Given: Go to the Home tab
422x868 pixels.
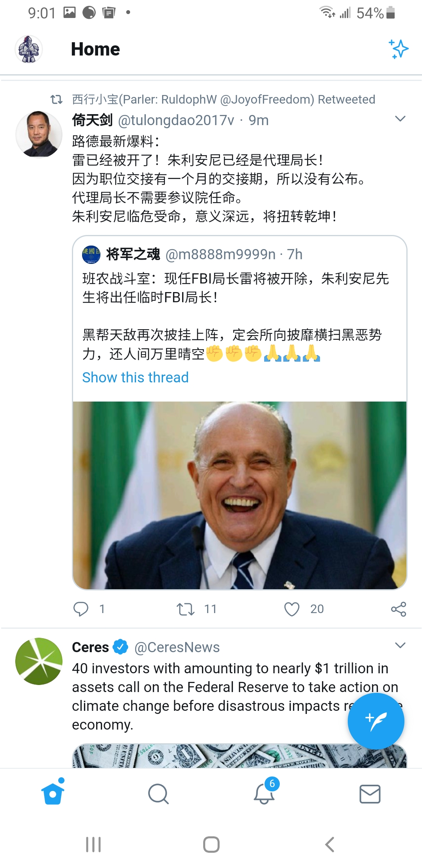Looking at the screenshot, I should pos(53,794).
